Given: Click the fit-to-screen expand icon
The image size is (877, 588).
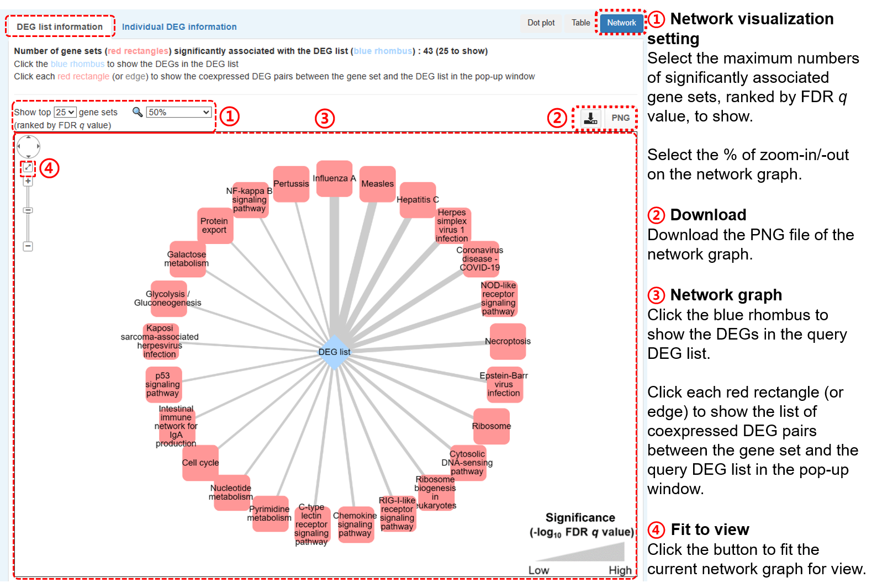Looking at the screenshot, I should click(28, 167).
